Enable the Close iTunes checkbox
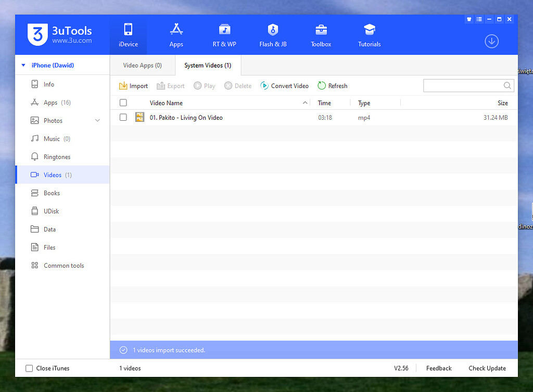The image size is (533, 392). pyautogui.click(x=29, y=368)
